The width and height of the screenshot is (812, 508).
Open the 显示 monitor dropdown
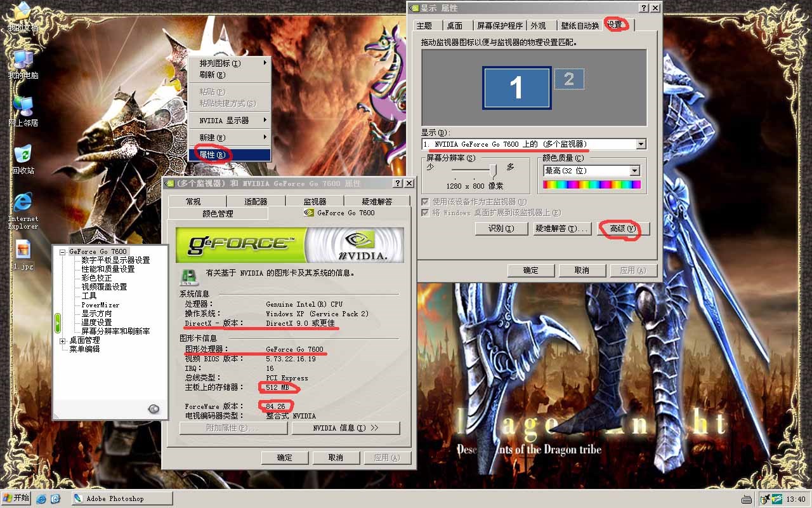641,144
